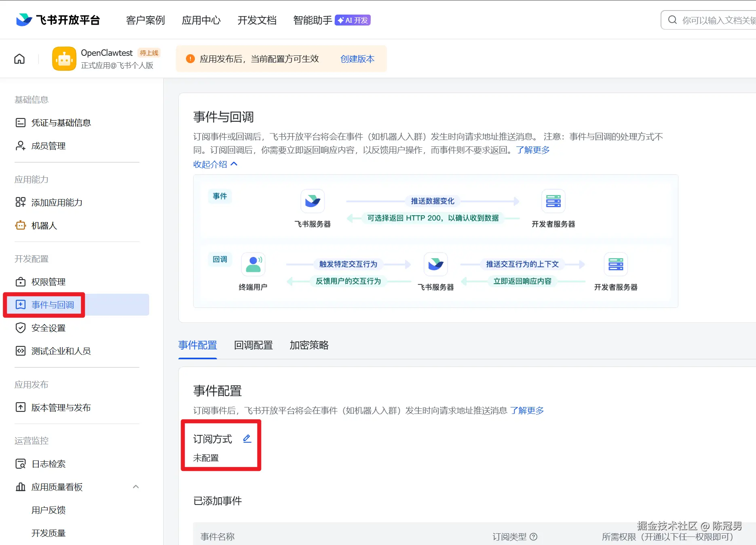The height and width of the screenshot is (545, 756).
Task: Open the 开发文档 menu
Action: [257, 20]
